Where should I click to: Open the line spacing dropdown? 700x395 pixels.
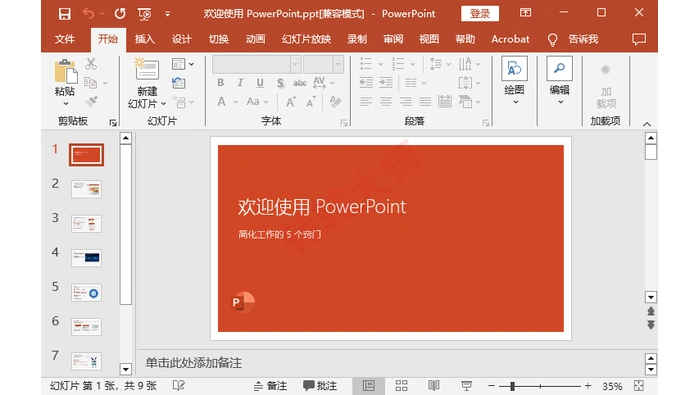tap(440, 64)
